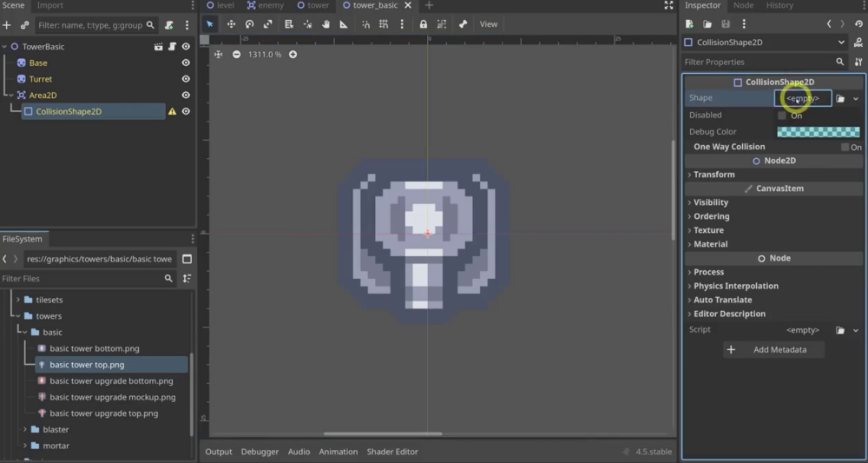Image resolution: width=868 pixels, height=463 pixels.
Task: Enable the Disabled On checkbox
Action: [x=782, y=116]
